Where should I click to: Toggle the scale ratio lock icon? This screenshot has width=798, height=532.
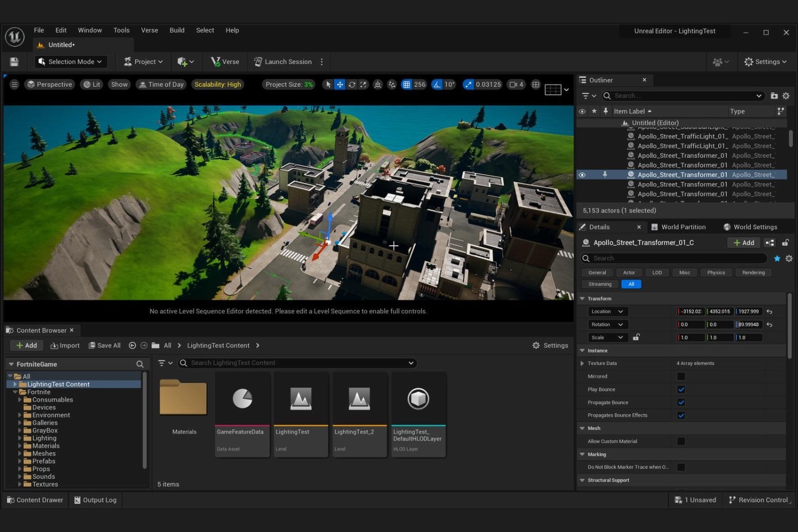pyautogui.click(x=636, y=337)
